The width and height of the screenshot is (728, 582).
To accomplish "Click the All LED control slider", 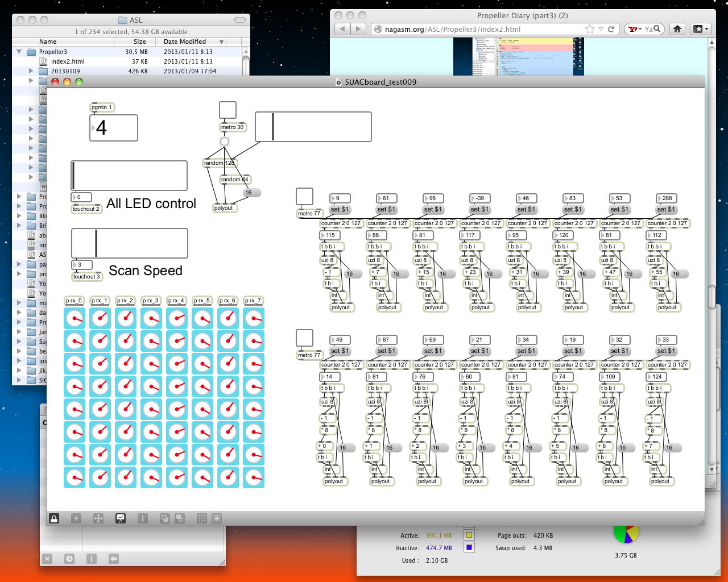I will [x=129, y=176].
